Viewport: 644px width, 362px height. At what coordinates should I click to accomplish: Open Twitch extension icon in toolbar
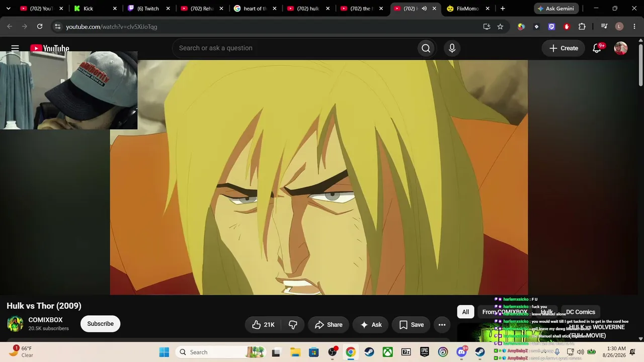point(551,27)
